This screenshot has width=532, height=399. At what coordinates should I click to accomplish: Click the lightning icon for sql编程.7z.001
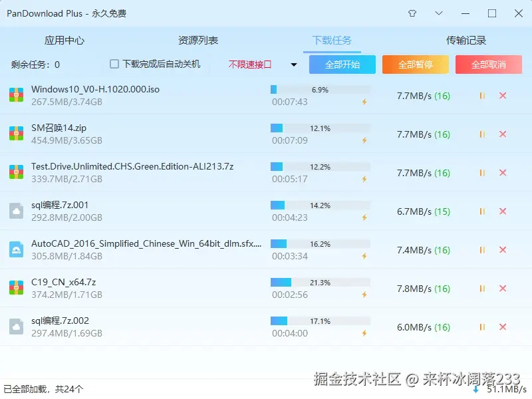tap(364, 217)
